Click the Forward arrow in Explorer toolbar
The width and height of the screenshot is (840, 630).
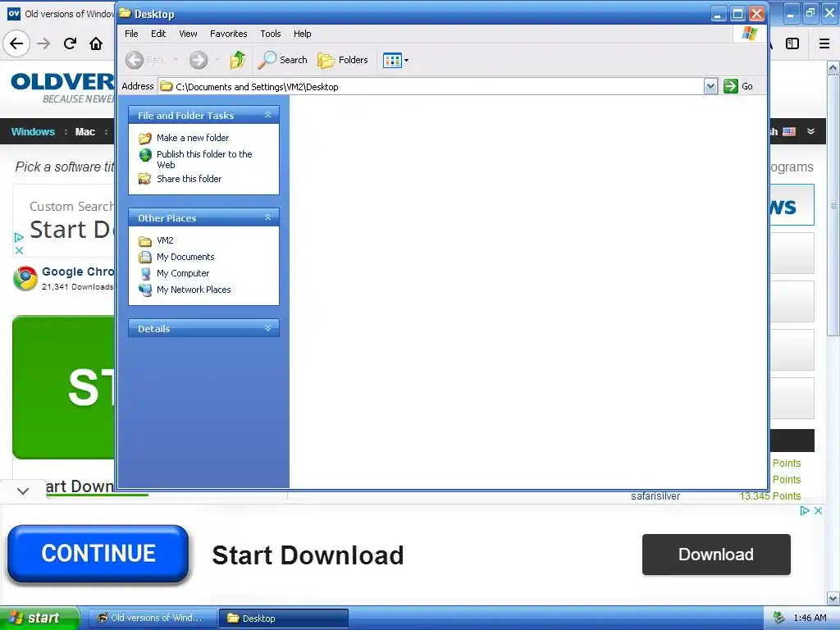tap(199, 60)
